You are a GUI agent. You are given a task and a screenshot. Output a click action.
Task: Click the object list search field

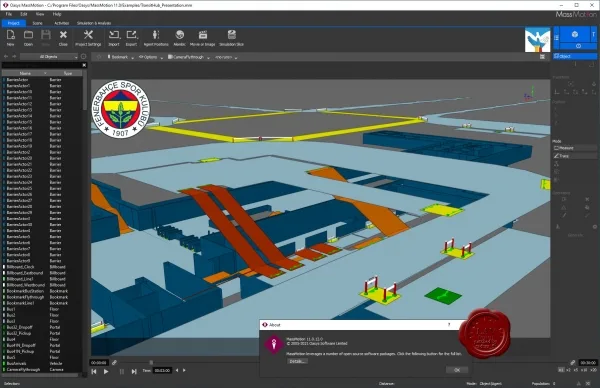(x=42, y=65)
